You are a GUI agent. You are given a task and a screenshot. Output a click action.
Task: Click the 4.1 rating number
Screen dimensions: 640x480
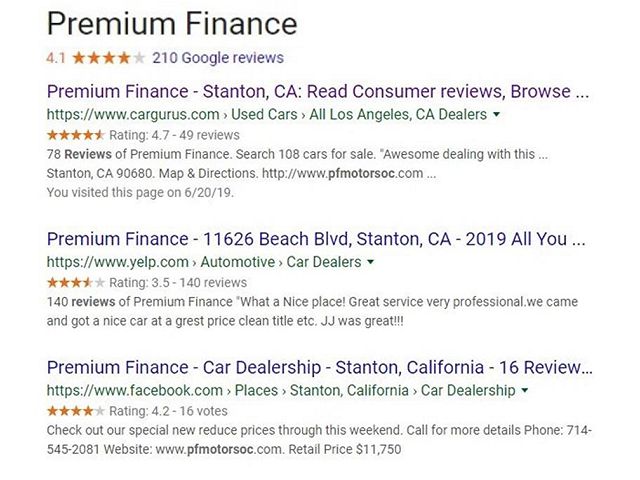(x=57, y=57)
